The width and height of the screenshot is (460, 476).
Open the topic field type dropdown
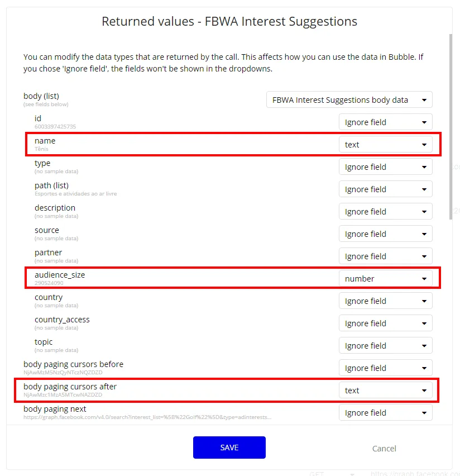point(385,346)
